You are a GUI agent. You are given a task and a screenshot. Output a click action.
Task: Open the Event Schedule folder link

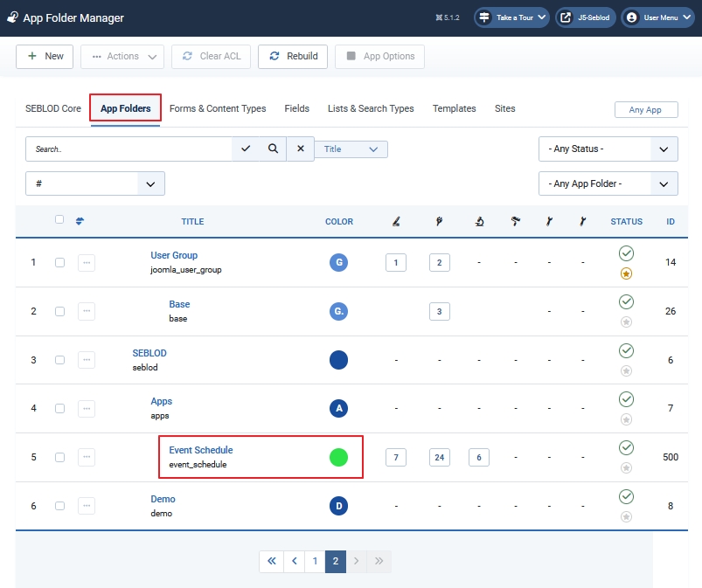pos(201,450)
